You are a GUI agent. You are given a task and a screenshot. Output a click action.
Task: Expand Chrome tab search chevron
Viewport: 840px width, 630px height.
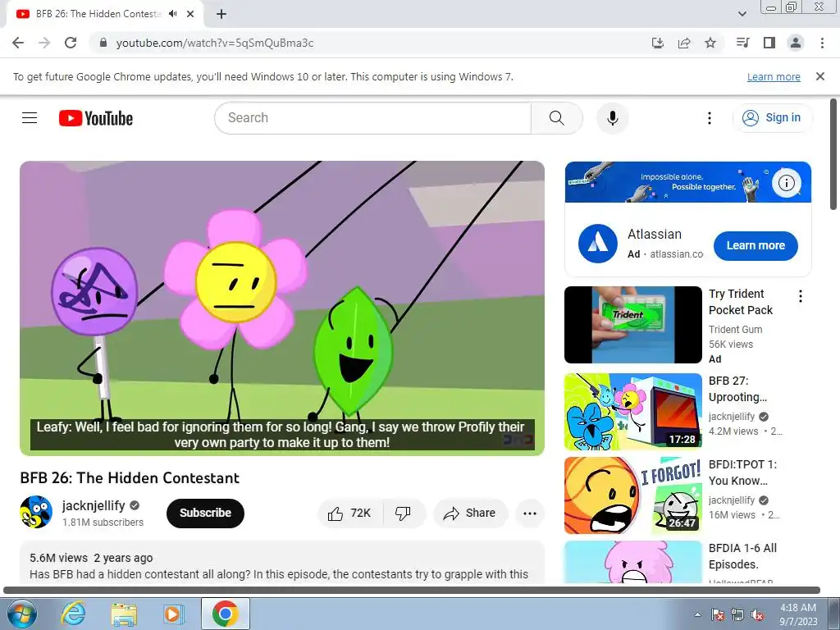742,14
